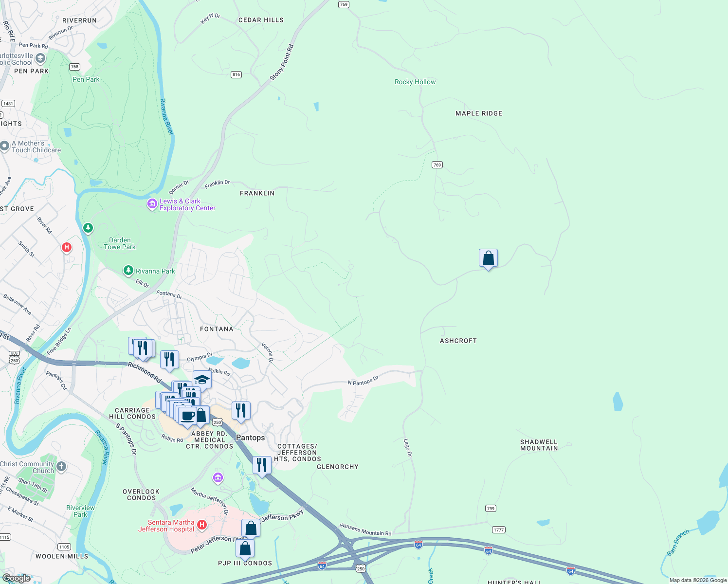Click the hospital marker at Sentara Martha Jefferson
This screenshot has height=584, width=728.
click(x=201, y=525)
